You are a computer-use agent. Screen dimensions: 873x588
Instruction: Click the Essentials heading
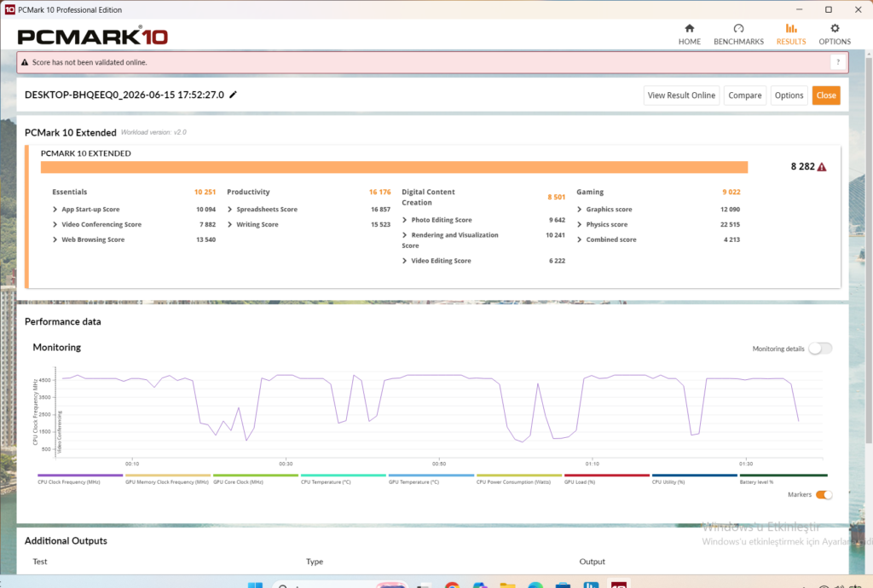pyautogui.click(x=70, y=192)
